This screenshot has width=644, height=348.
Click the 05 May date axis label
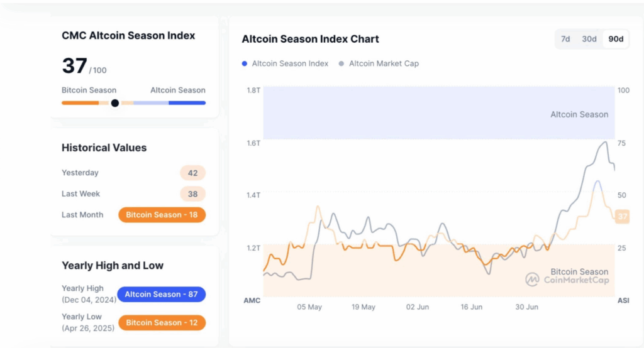(x=309, y=307)
